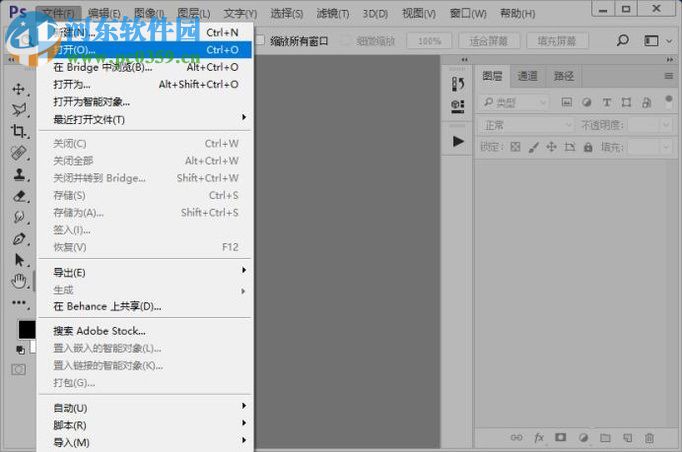The image size is (682, 452).
Task: Click the search magnifier in options bar
Action: coord(623,40)
